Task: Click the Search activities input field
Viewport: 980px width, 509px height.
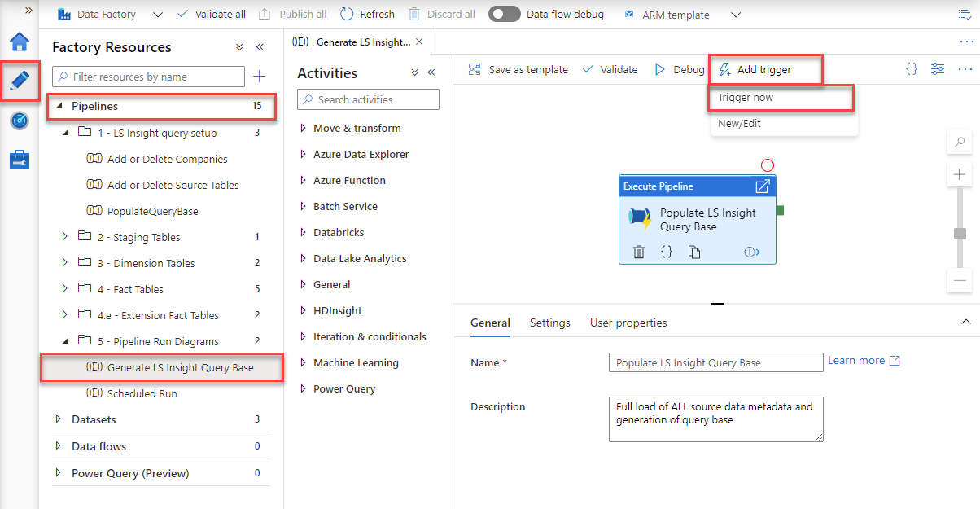Action: (368, 99)
